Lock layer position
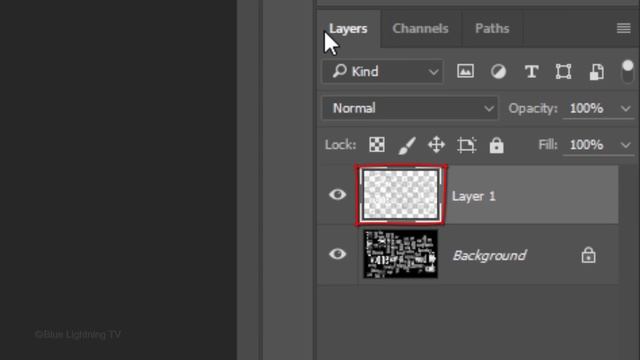This screenshot has width=640, height=360. tap(436, 145)
